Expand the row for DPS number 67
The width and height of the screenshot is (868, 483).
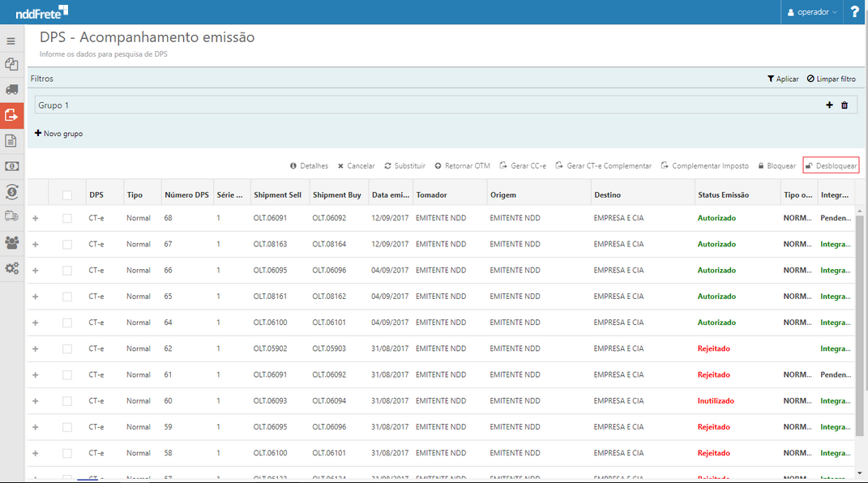coord(35,244)
